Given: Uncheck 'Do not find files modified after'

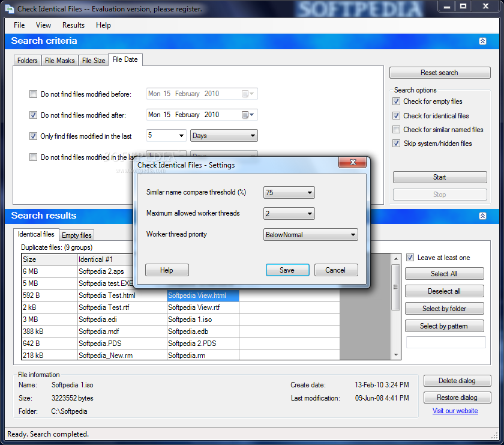Looking at the screenshot, I should coord(33,115).
